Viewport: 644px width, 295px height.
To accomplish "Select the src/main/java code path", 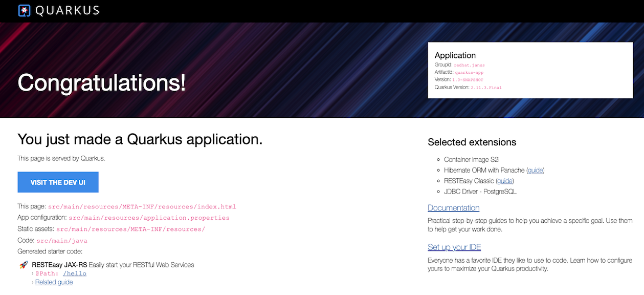I will coord(62,241).
